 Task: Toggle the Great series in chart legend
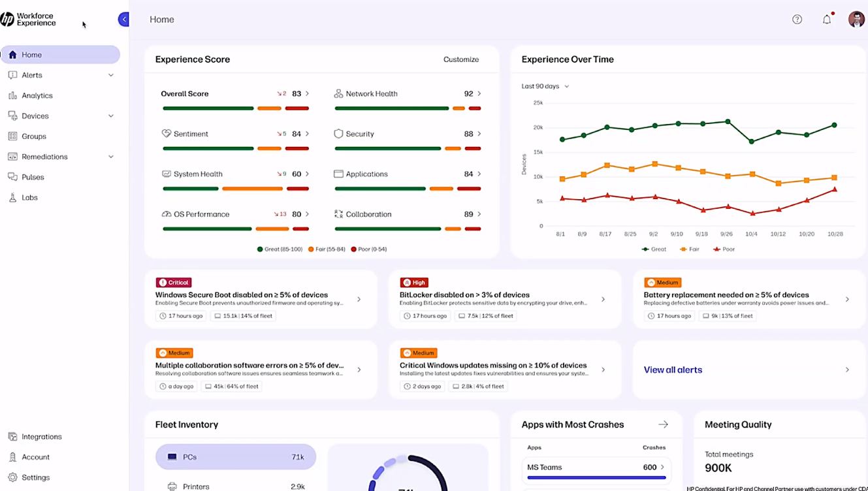point(654,249)
